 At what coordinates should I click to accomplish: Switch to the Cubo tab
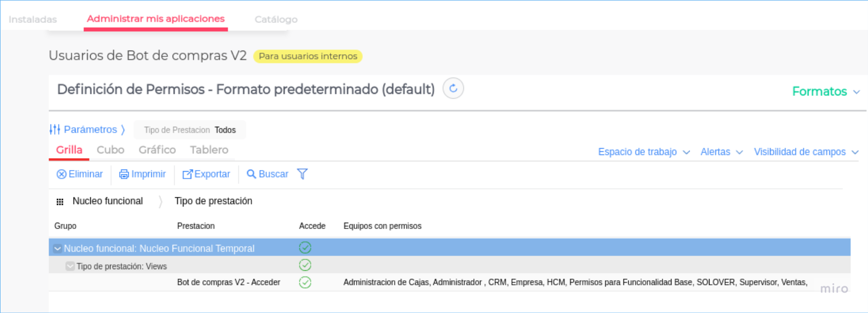111,150
